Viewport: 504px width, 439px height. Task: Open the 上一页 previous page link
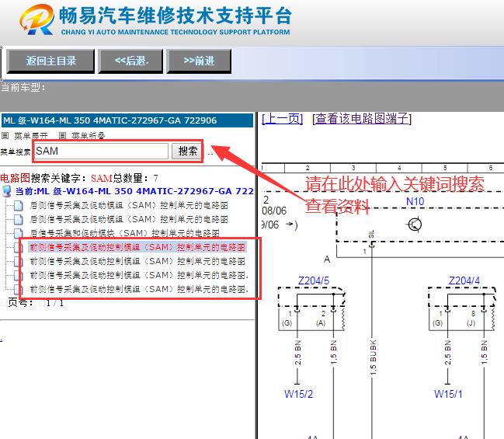click(282, 119)
